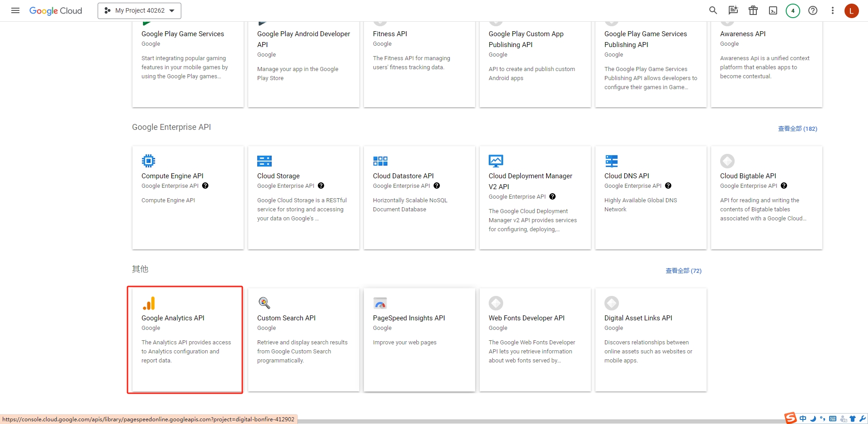
Task: Open the Digital Asset Links API title
Action: tap(638, 318)
